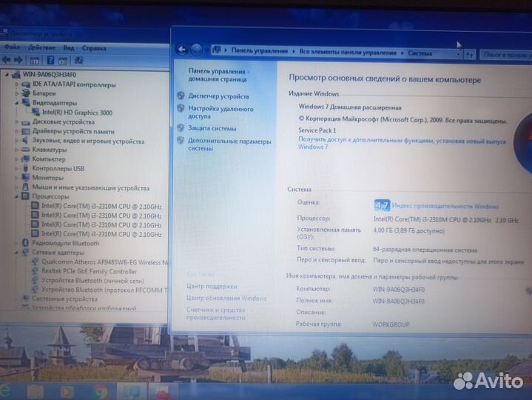Click the WIN-9A06Q3H34F0 computer name value
This screenshot has width=532, height=400.
pos(398,290)
